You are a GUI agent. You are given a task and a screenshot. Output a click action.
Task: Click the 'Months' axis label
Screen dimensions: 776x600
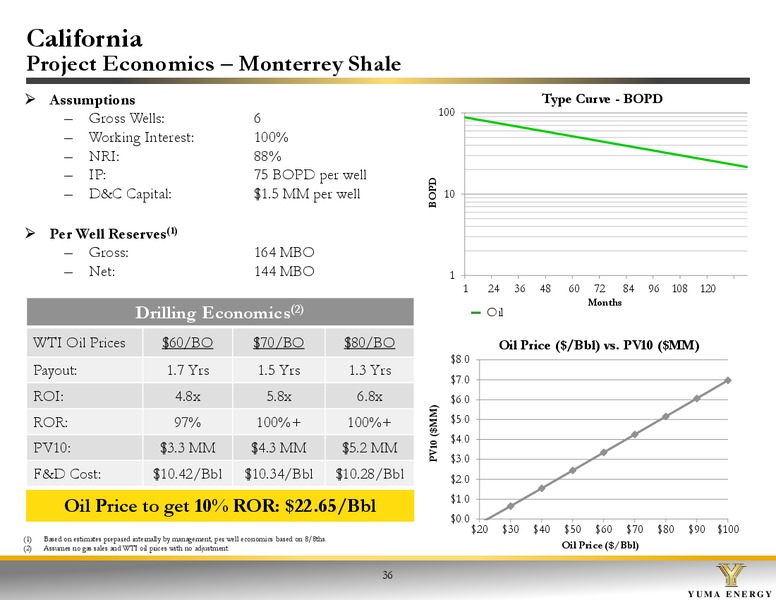[605, 302]
